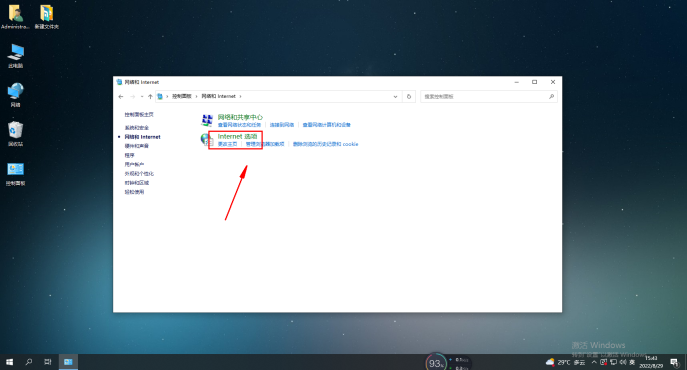Open the Internet 选项 heading link
Screen dimensions: 687x370
(x=237, y=136)
